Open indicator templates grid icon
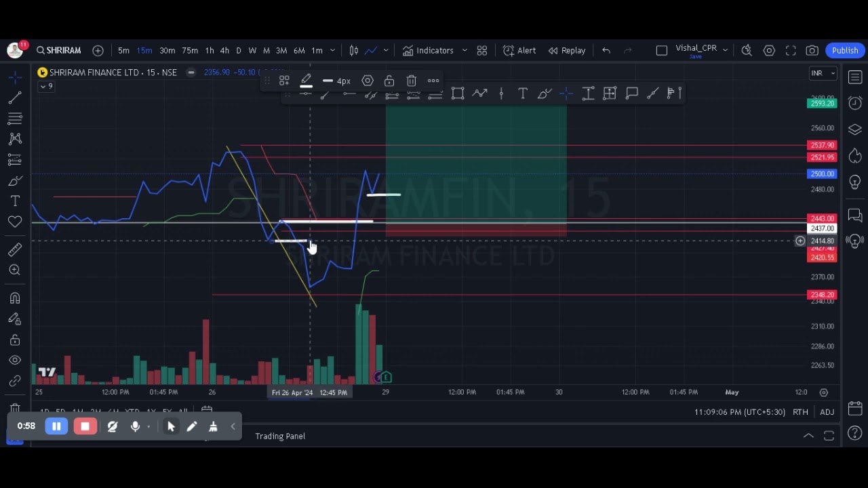The height and width of the screenshot is (488, 868). click(482, 50)
